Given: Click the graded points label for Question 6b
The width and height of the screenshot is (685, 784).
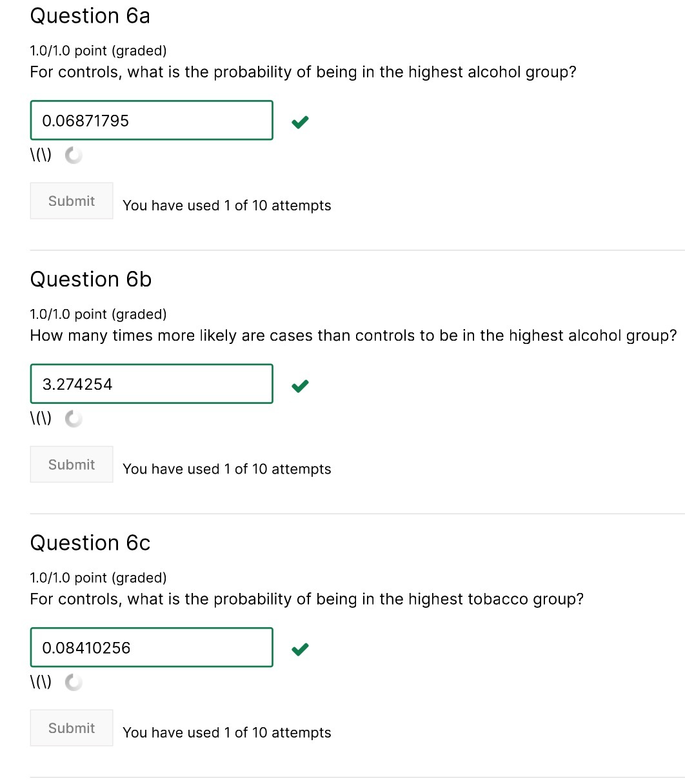Looking at the screenshot, I should (98, 314).
